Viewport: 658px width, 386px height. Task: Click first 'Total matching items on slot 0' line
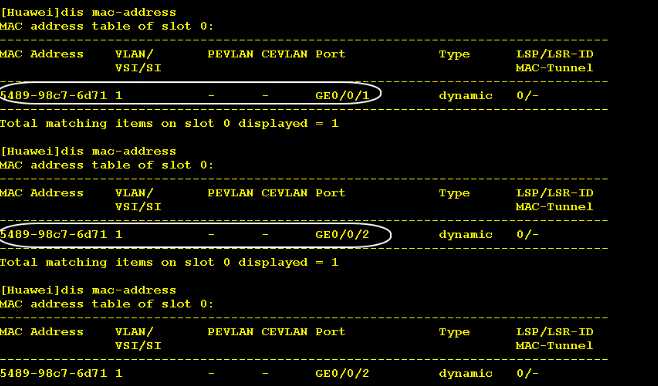click(x=169, y=124)
